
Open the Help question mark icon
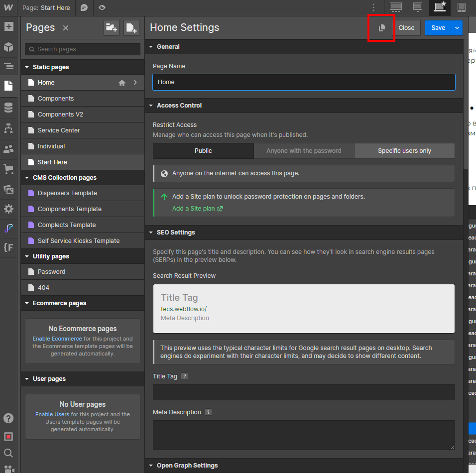[8, 418]
